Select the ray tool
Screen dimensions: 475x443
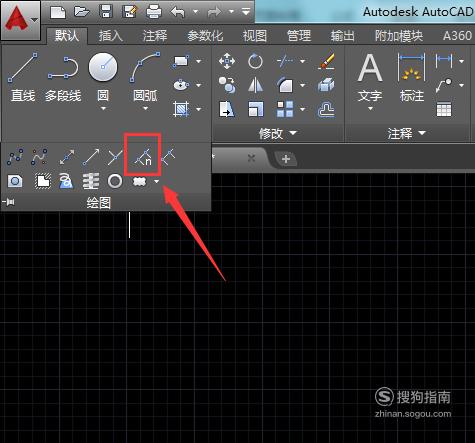91,157
